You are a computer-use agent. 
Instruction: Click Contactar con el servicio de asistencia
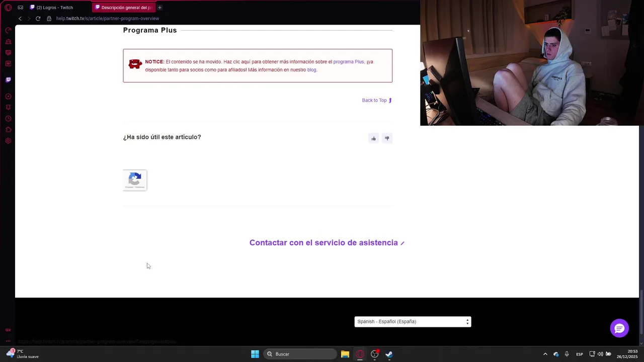[x=327, y=243]
